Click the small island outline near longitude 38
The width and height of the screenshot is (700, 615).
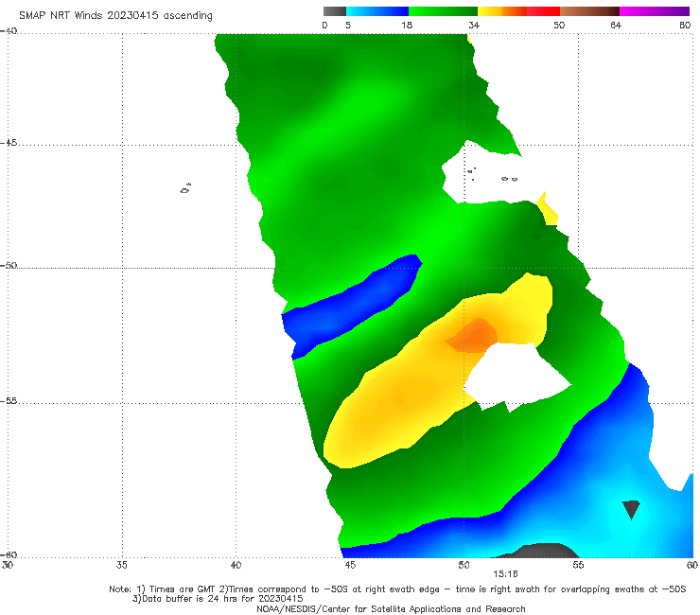click(x=185, y=188)
